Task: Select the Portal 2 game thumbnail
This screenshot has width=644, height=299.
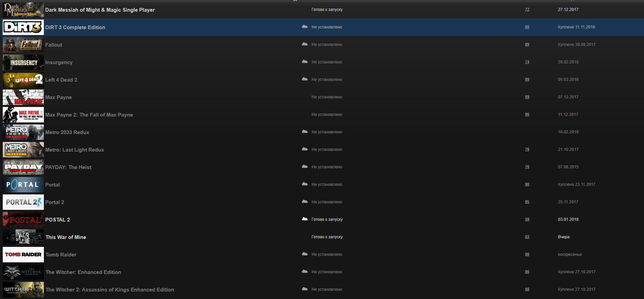Action: (x=23, y=202)
